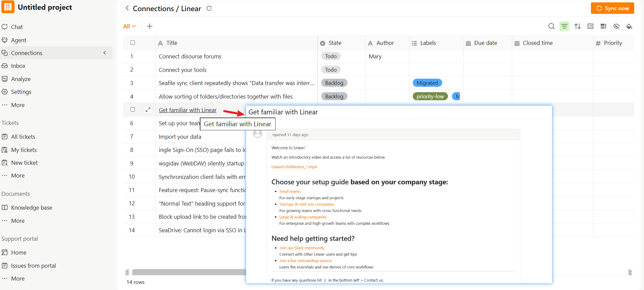
Task: Open the fill color paint bucket icon
Action: [629, 26]
